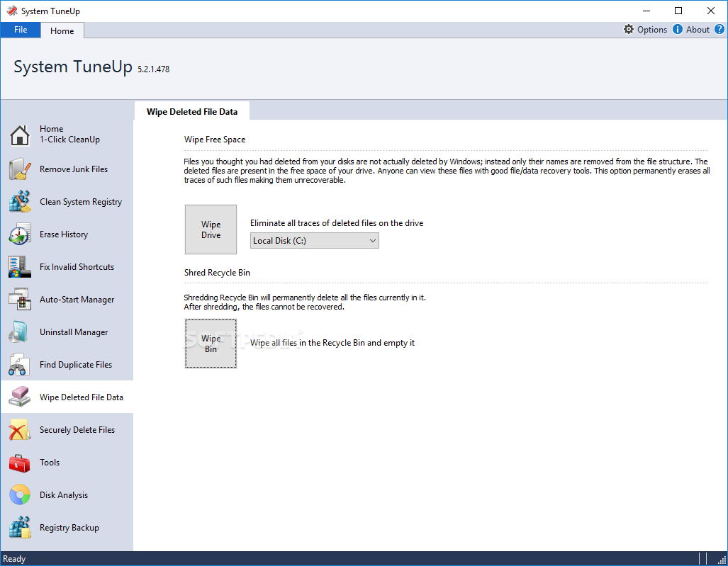Switch to the Home ribbon tab

pyautogui.click(x=62, y=30)
